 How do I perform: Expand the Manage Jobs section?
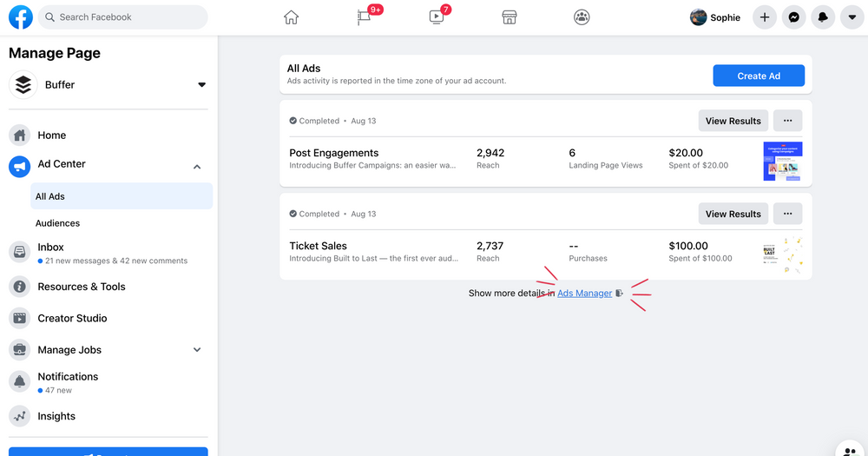tap(197, 350)
